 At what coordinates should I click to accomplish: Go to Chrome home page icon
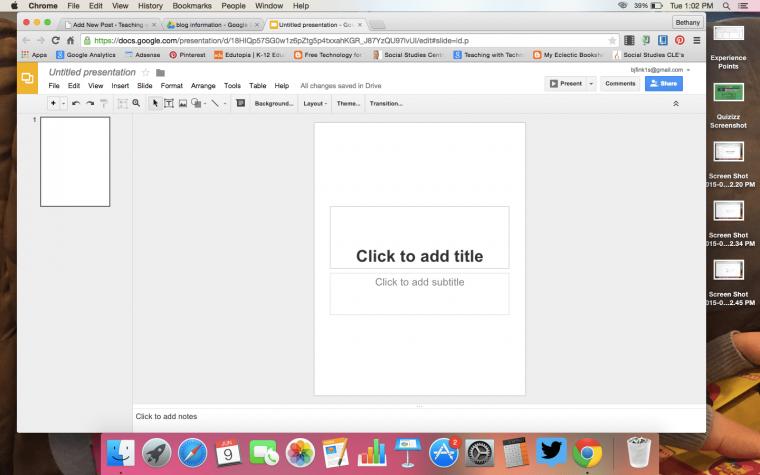pyautogui.click(x=71, y=41)
